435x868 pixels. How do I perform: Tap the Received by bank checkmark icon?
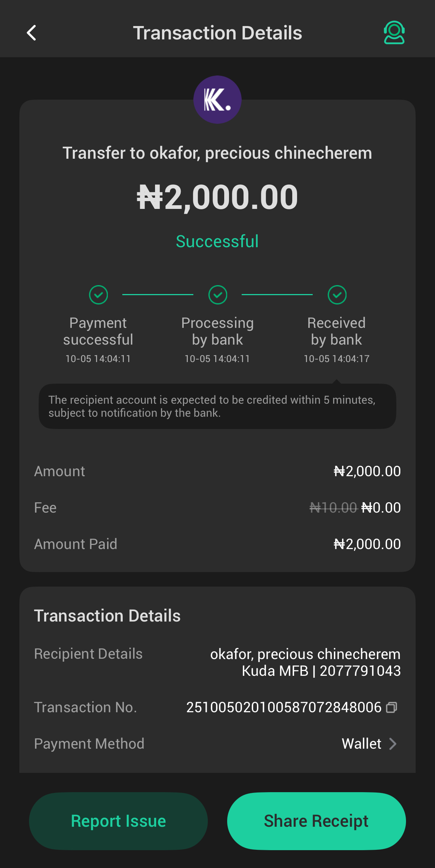click(x=337, y=295)
